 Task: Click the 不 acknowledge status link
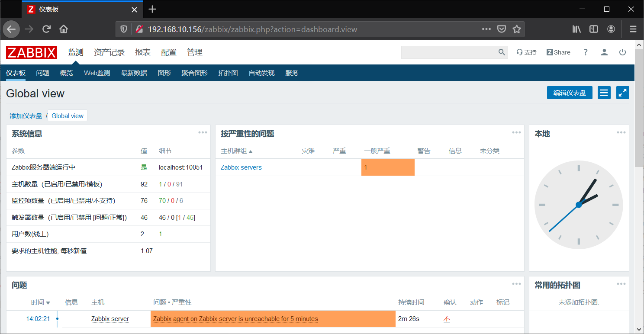[x=447, y=319]
